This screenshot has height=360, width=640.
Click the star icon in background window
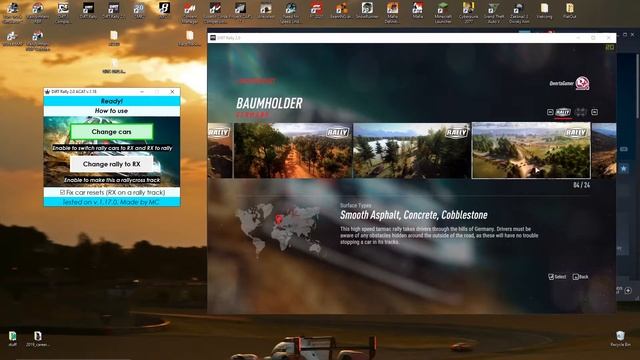coord(624,168)
